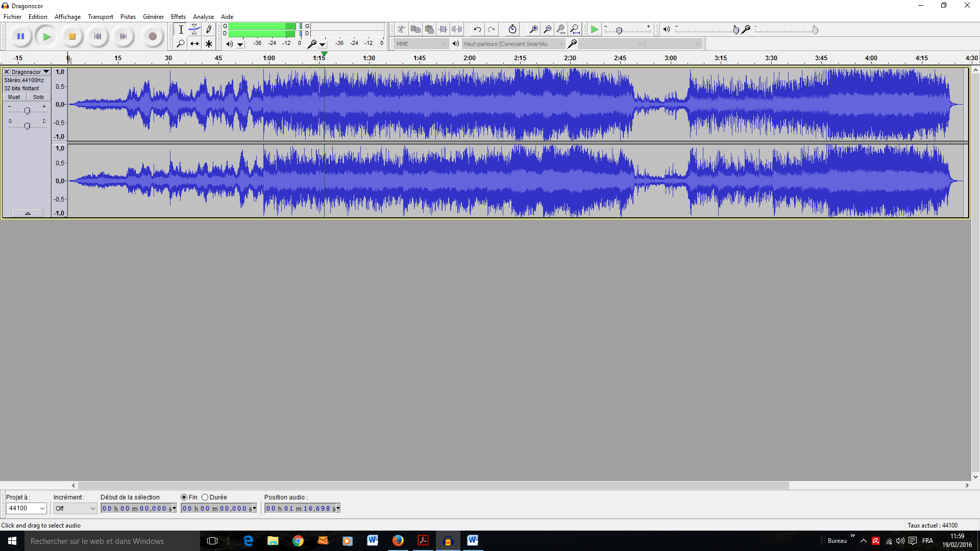Open the Analyse menu
Screen dimensions: 980x551
coord(203,16)
